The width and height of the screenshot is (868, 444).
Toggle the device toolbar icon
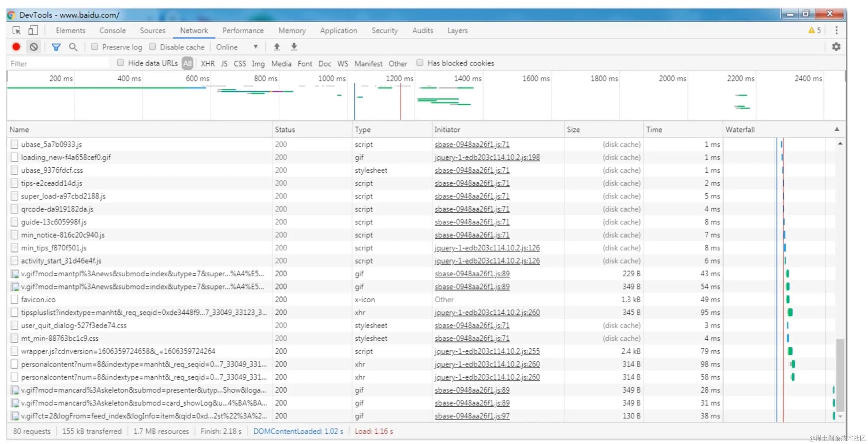33,30
